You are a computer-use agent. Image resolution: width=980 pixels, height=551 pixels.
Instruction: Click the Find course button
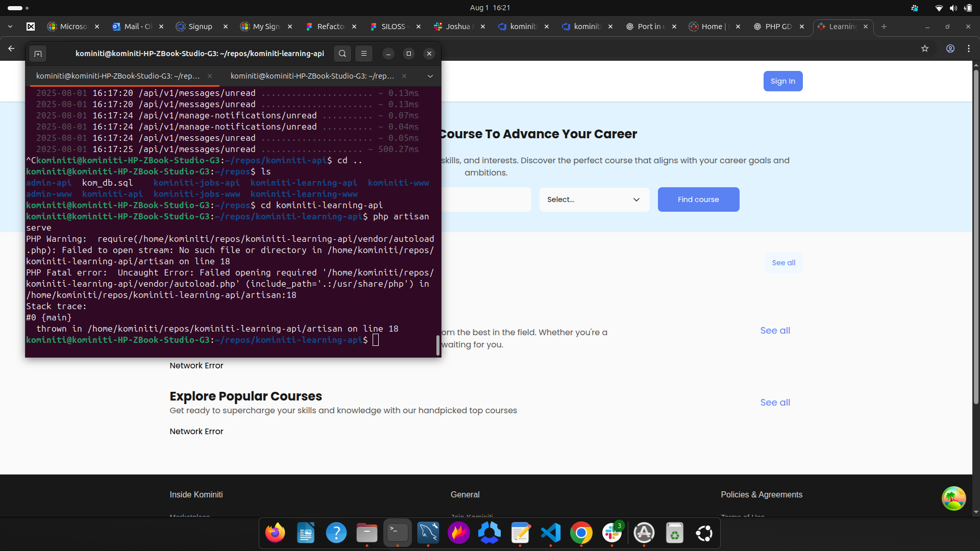pyautogui.click(x=698, y=199)
